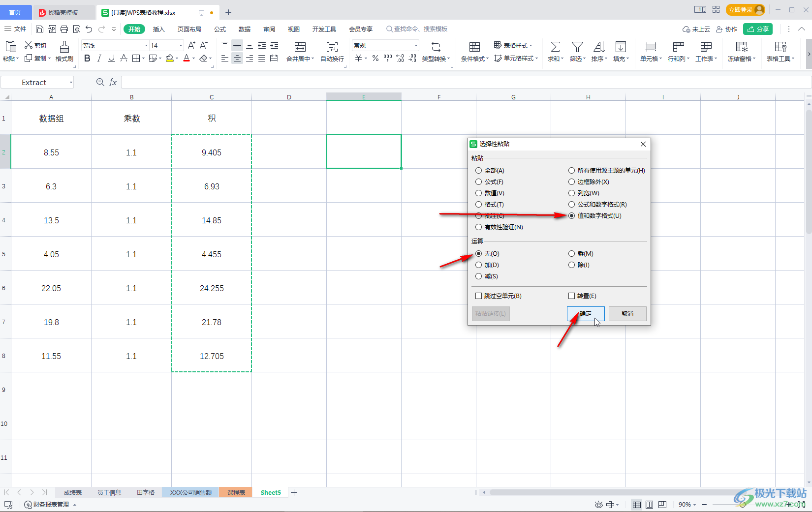Click the 分享 share button
The image size is (812, 512).
pyautogui.click(x=758, y=29)
